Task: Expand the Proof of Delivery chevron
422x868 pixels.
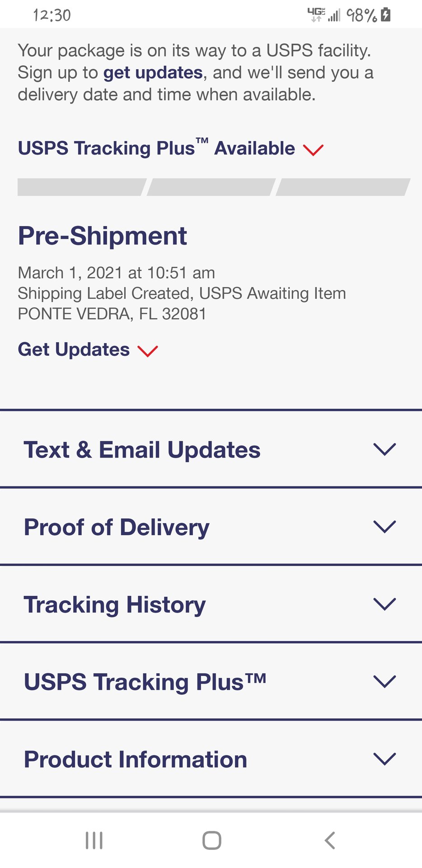Action: tap(384, 527)
